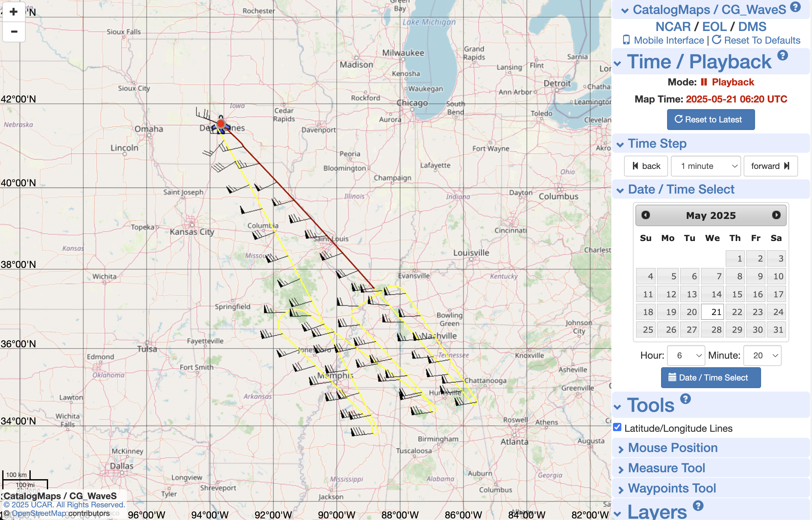This screenshot has height=520, width=812.
Task: Step back one time step
Action: [x=646, y=166]
